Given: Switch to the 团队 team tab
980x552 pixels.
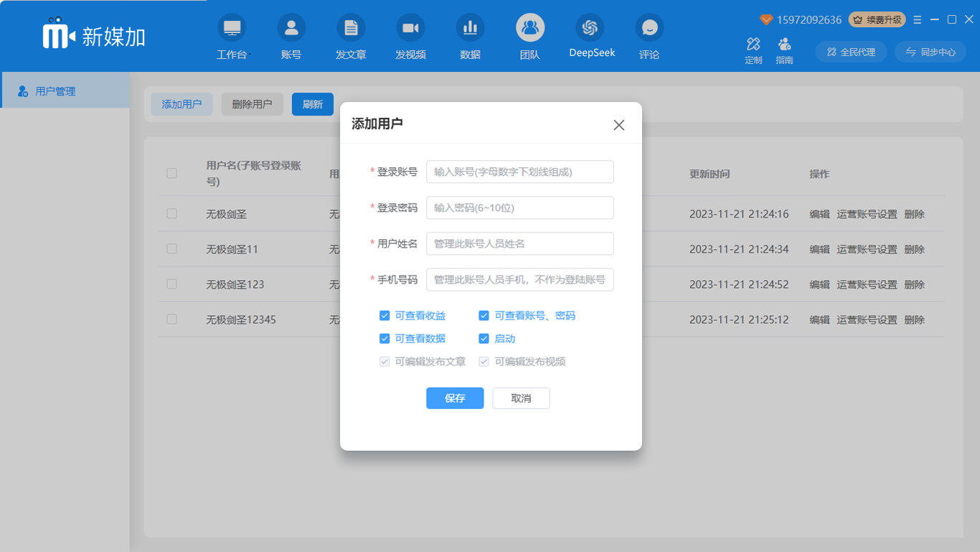Looking at the screenshot, I should (530, 29).
